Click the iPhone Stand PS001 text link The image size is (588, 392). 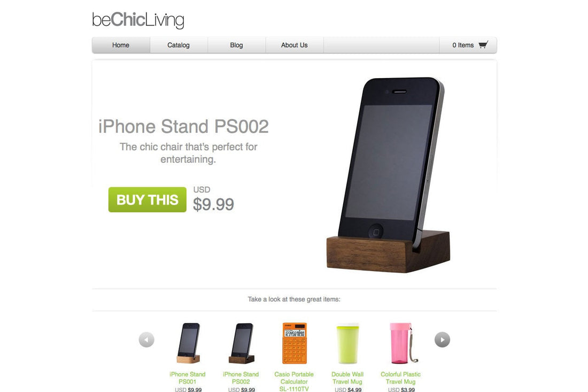click(188, 378)
